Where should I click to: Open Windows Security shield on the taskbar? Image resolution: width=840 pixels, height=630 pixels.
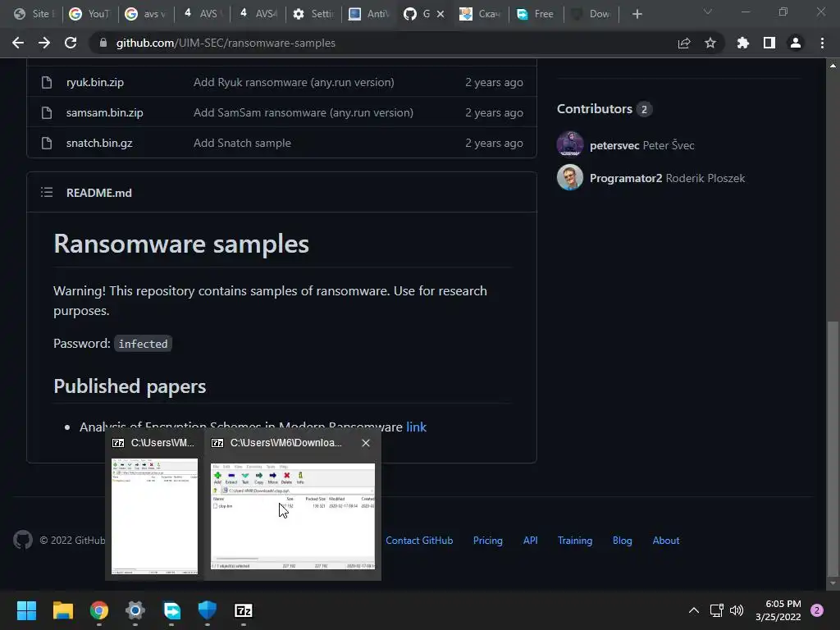(x=208, y=610)
